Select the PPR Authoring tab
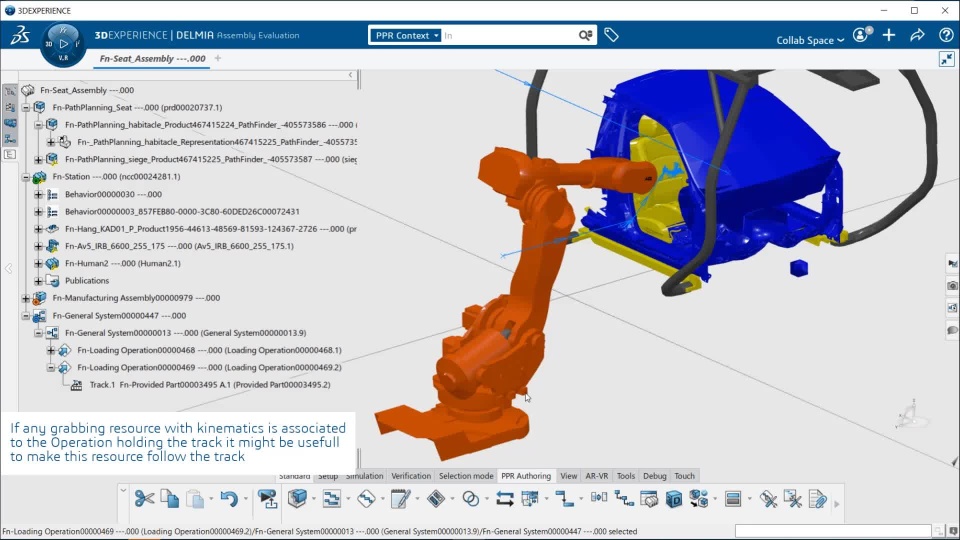Screen dimensions: 960x540 point(526,476)
